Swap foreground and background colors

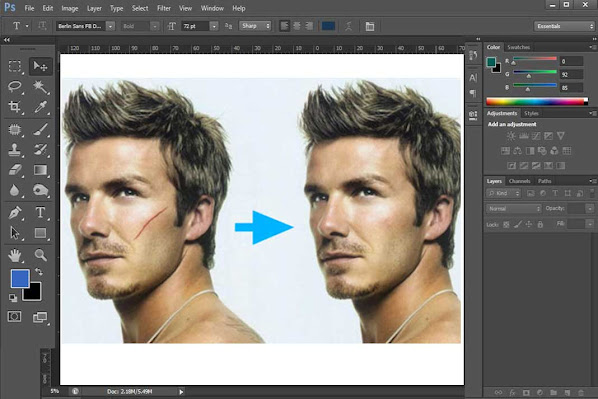[x=39, y=271]
